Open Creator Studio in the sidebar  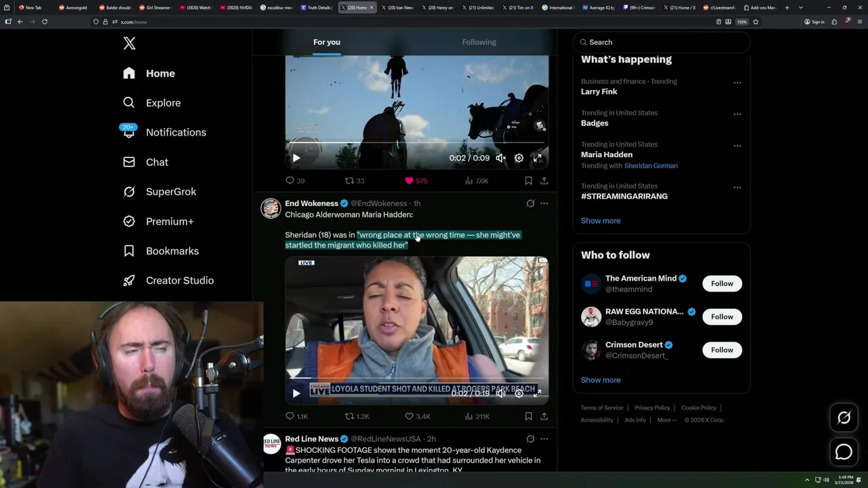[168, 281]
